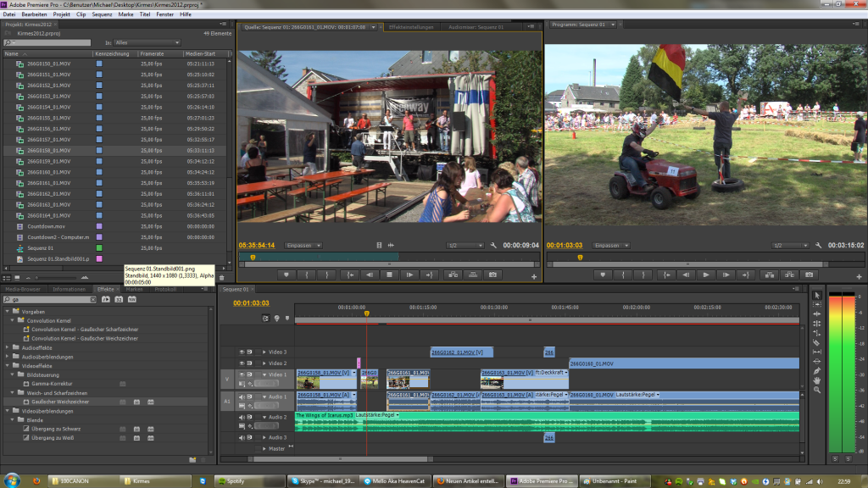This screenshot has width=868, height=488.
Task: Click Export Frame camera icon in Source monitor
Action: coord(492,275)
